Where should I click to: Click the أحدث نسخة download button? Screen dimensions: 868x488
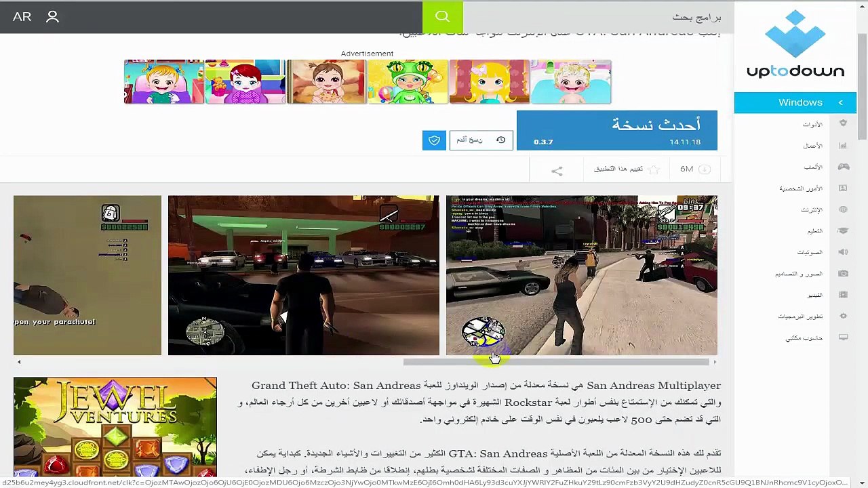point(616,130)
